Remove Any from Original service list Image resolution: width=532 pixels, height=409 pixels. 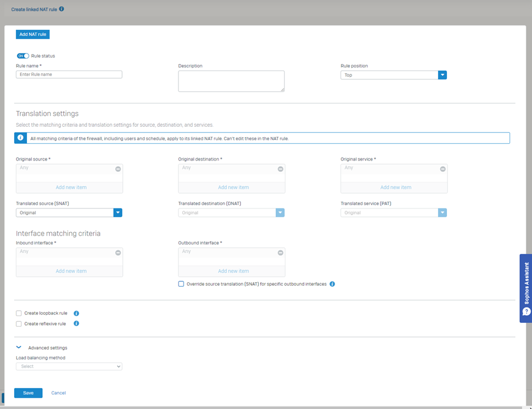pyautogui.click(x=442, y=169)
